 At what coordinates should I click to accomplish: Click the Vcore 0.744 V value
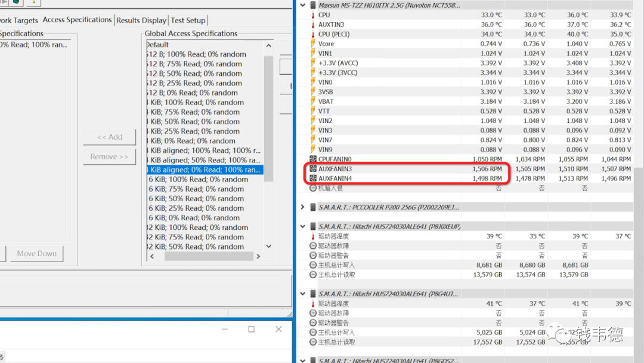pos(491,44)
